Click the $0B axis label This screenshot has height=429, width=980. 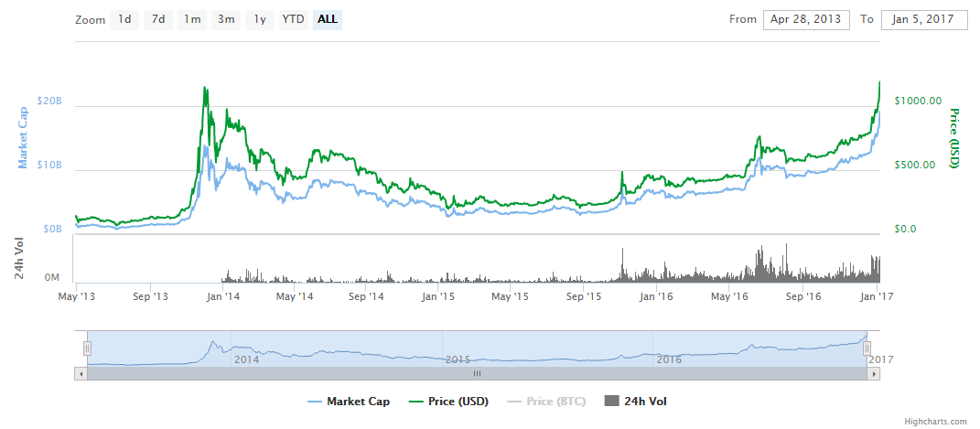point(53,230)
